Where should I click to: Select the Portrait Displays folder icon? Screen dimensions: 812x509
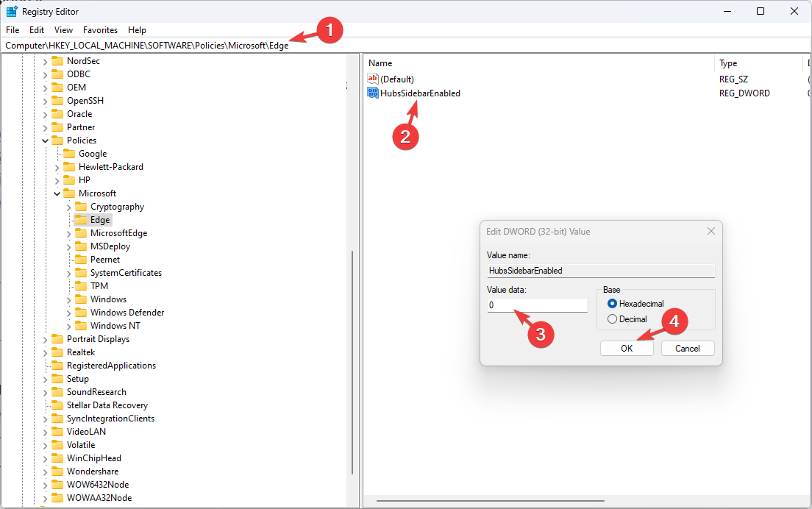click(x=57, y=339)
